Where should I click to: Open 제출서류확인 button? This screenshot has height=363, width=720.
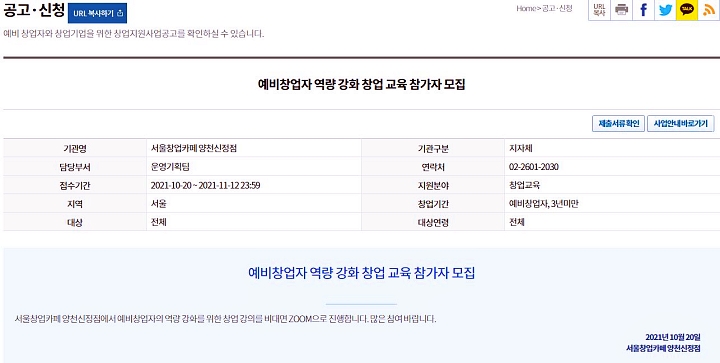point(619,123)
